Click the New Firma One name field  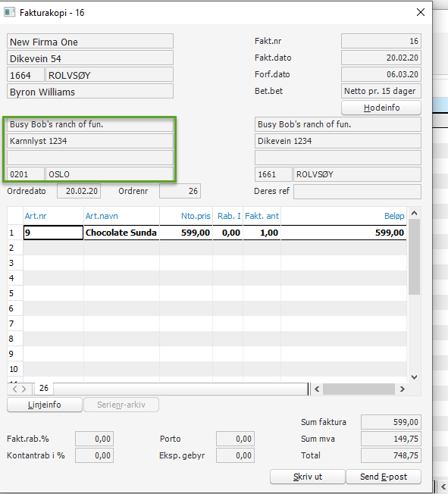click(90, 42)
